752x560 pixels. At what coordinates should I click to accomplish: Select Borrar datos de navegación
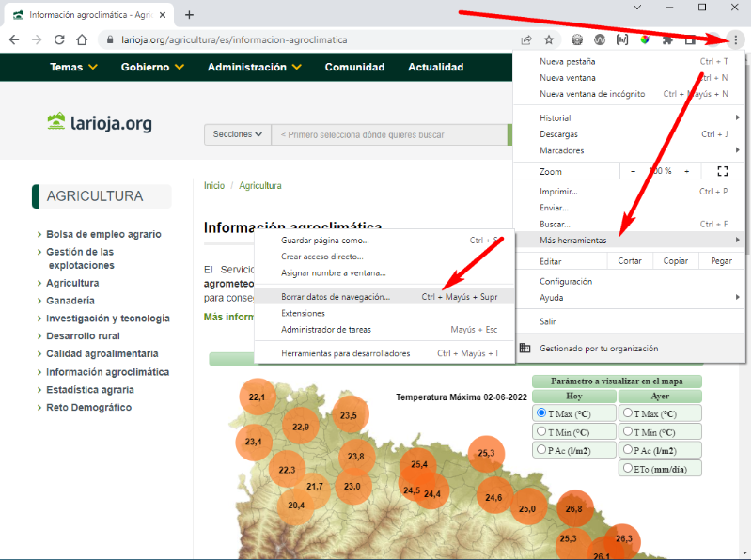pyautogui.click(x=336, y=296)
